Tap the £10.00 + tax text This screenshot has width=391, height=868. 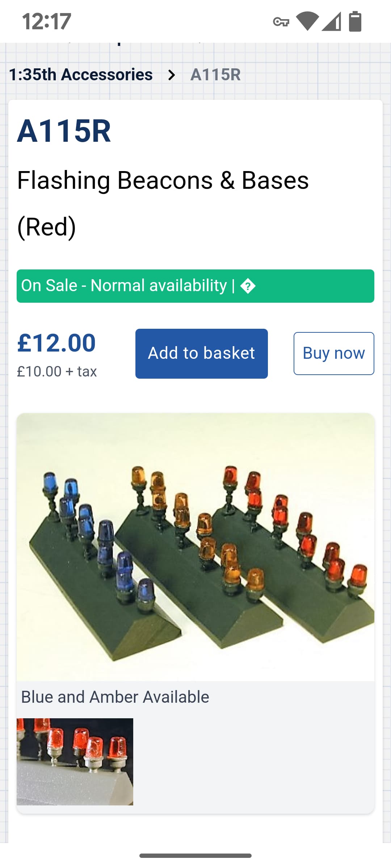point(57,371)
